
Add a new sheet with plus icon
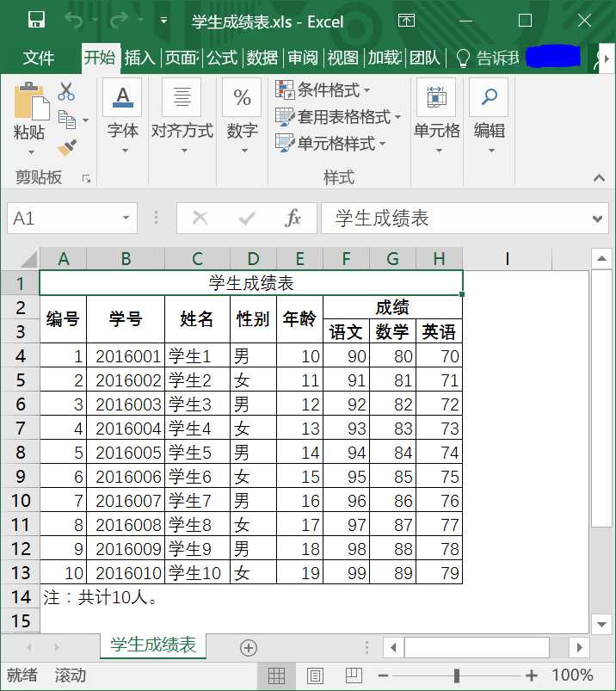coord(249,647)
